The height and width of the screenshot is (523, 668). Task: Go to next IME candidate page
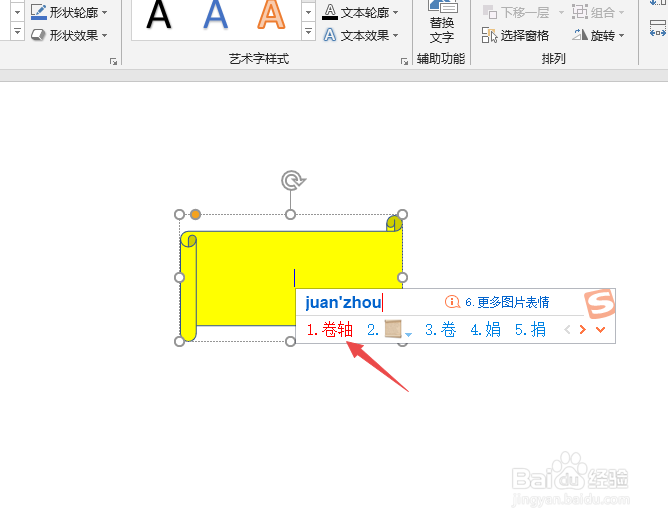click(x=583, y=330)
